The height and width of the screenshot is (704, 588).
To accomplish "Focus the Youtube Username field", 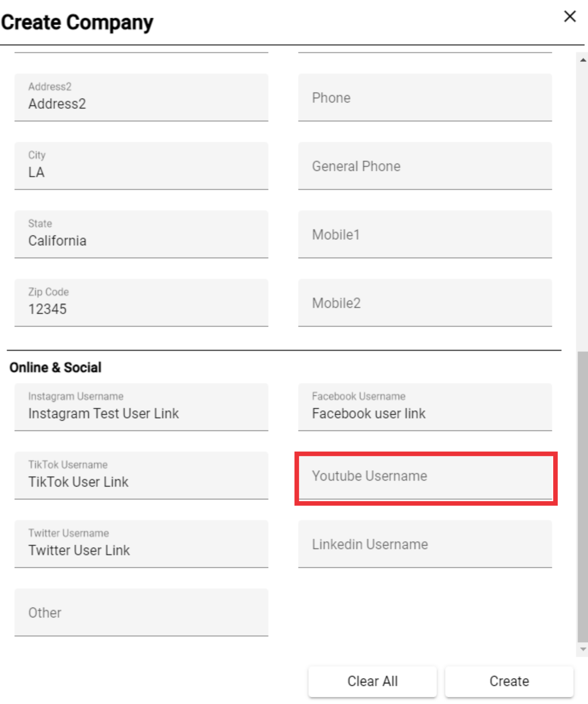I will pyautogui.click(x=425, y=476).
